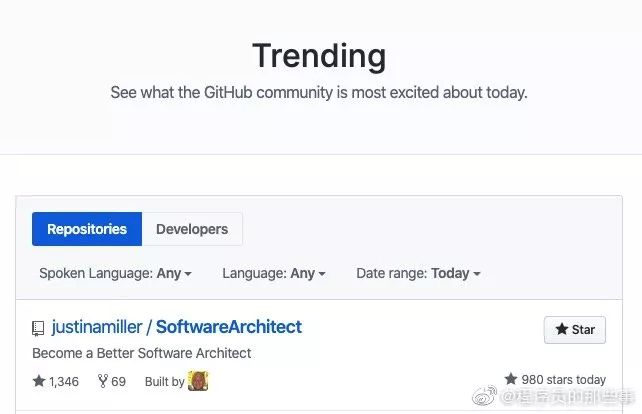This screenshot has height=414, width=642.
Task: Click the Weibo logo watermark icon
Action: click(x=485, y=399)
